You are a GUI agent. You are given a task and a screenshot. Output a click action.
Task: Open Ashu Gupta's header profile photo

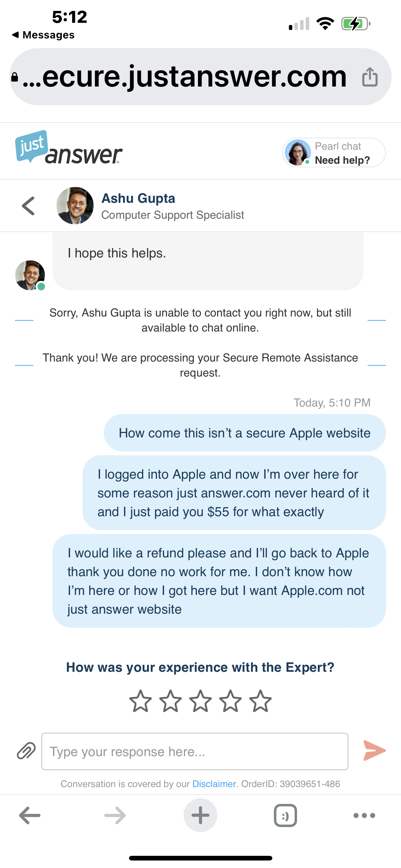coord(75,206)
